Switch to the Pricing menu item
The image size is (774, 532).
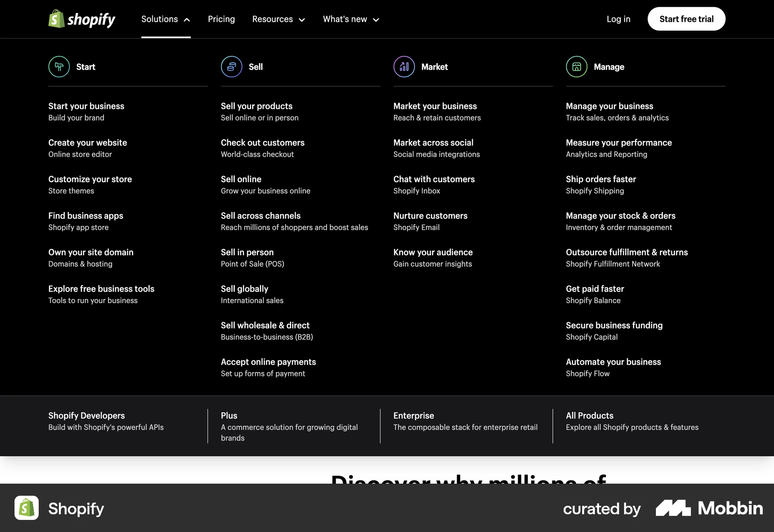tap(221, 19)
